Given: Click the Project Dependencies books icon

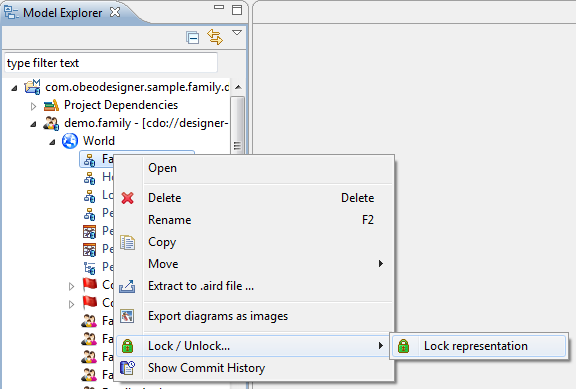Looking at the screenshot, I should coord(51,105).
